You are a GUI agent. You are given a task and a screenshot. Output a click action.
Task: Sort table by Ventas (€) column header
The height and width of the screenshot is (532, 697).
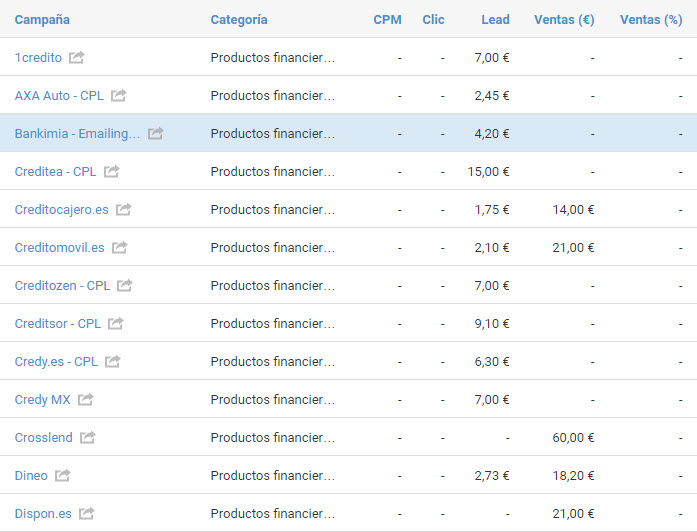point(564,20)
